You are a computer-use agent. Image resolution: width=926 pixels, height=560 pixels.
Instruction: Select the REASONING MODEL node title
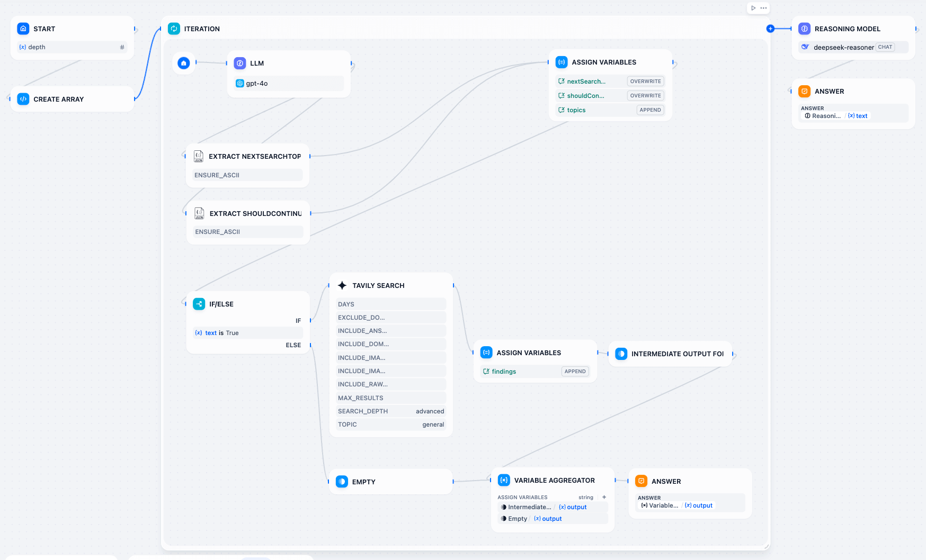[x=848, y=29]
